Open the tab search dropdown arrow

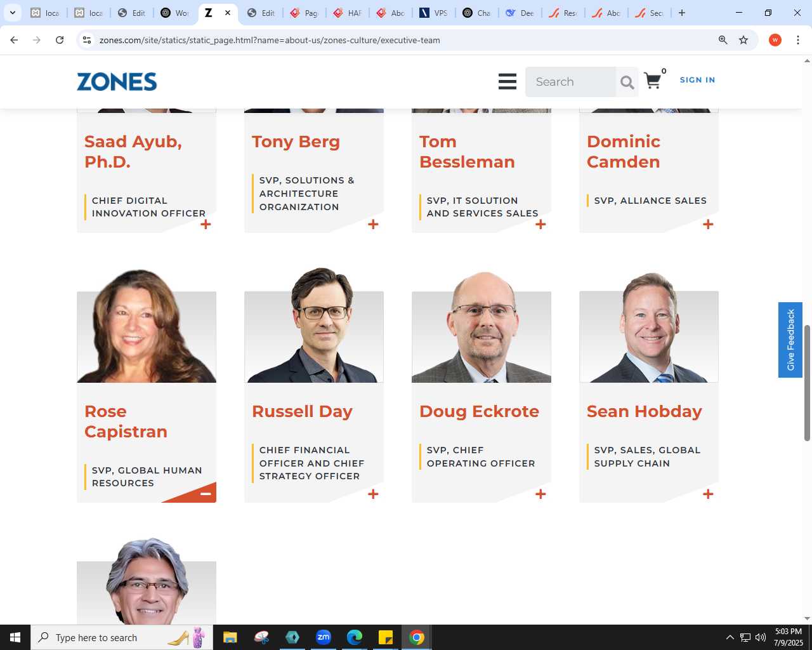[x=13, y=13]
